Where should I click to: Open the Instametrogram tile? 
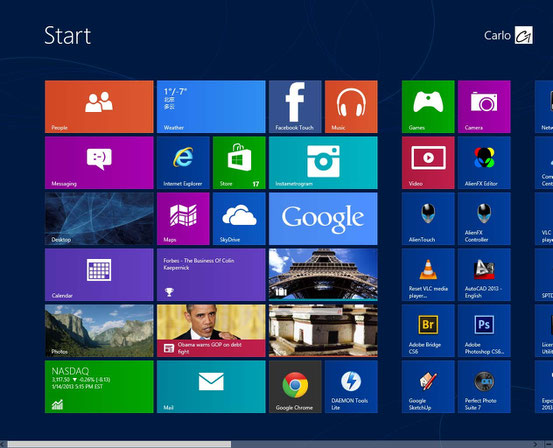click(x=323, y=163)
